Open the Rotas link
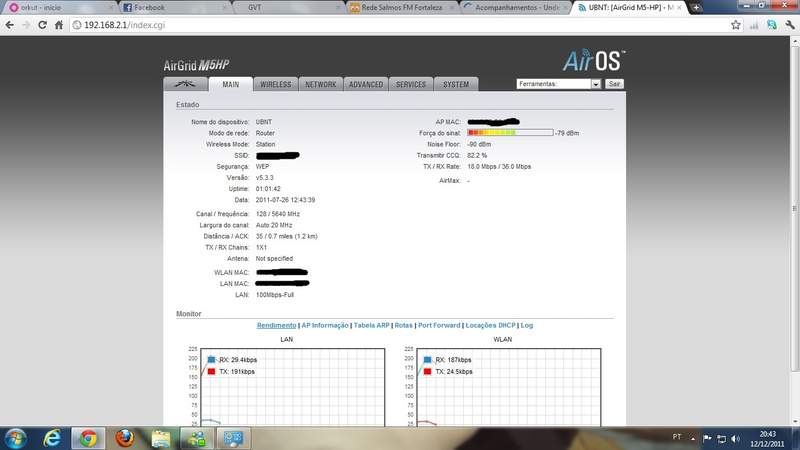This screenshot has width=800, height=450. [x=404, y=326]
